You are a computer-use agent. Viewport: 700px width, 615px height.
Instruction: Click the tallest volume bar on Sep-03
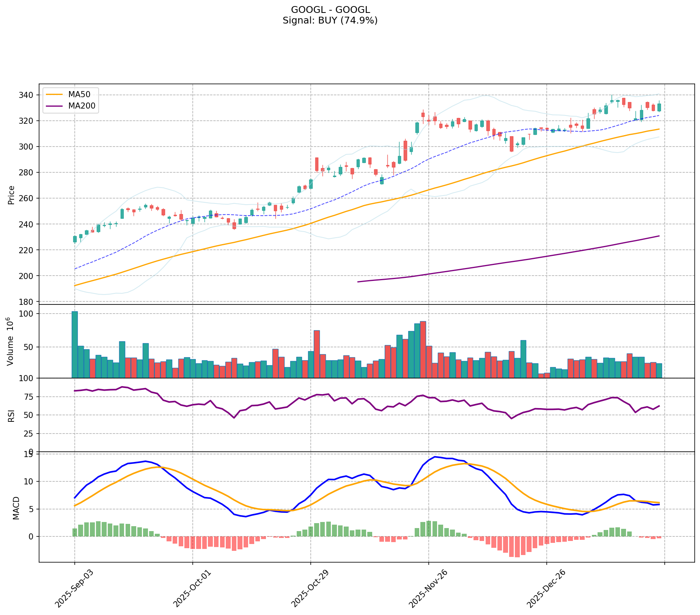75,345
